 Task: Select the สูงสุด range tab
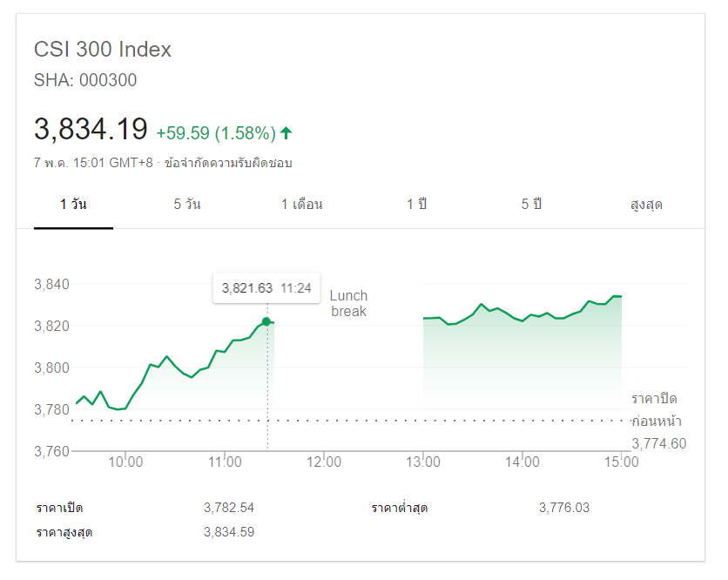click(x=646, y=205)
